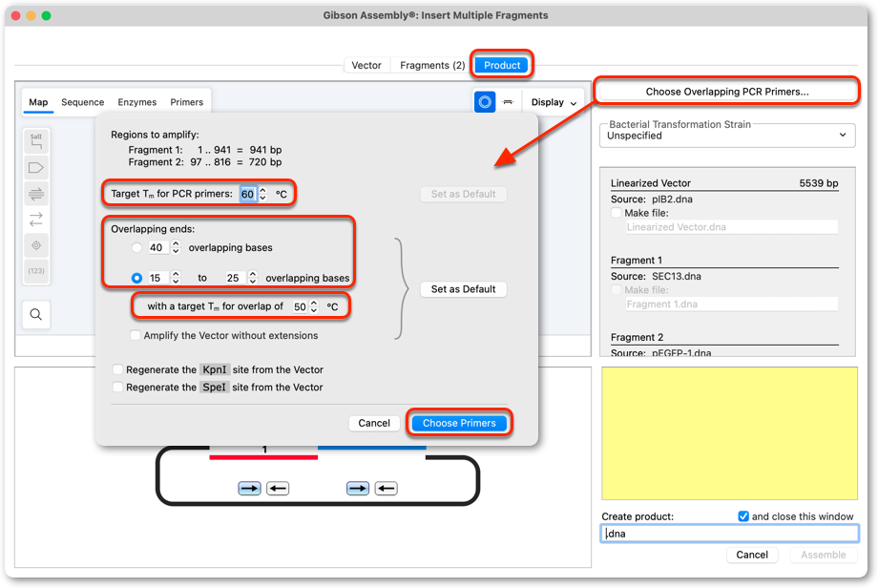The height and width of the screenshot is (588, 878).
Task: Check Regenerate the SpeI site option
Action: click(x=117, y=387)
